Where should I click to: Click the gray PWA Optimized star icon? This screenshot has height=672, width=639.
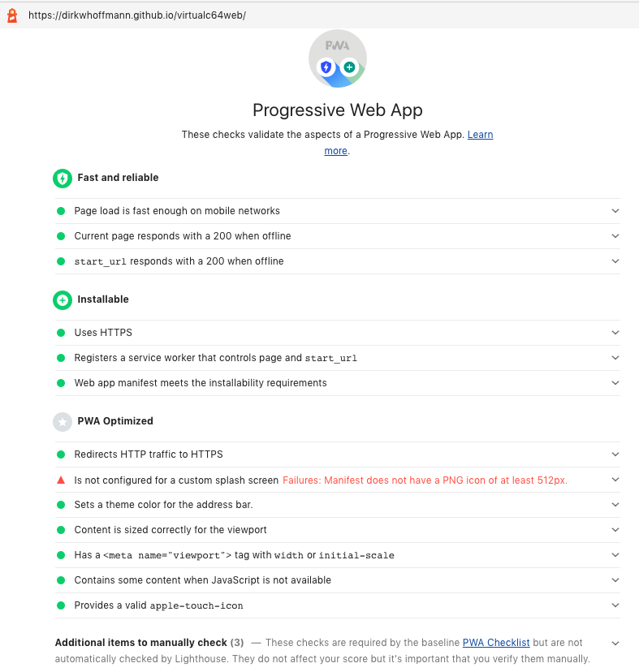pyautogui.click(x=63, y=421)
